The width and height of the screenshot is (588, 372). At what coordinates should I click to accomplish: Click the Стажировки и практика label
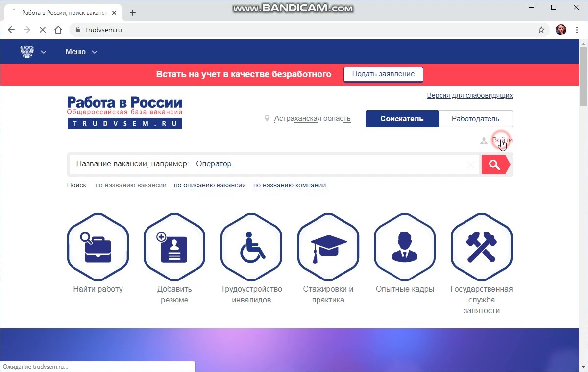pyautogui.click(x=328, y=295)
